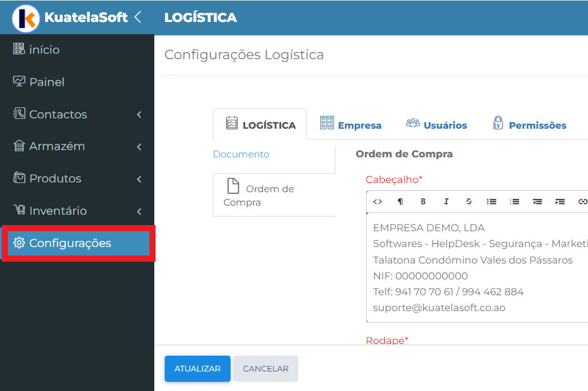Toggle HTML code view in editor
This screenshot has height=391, width=588.
(377, 202)
